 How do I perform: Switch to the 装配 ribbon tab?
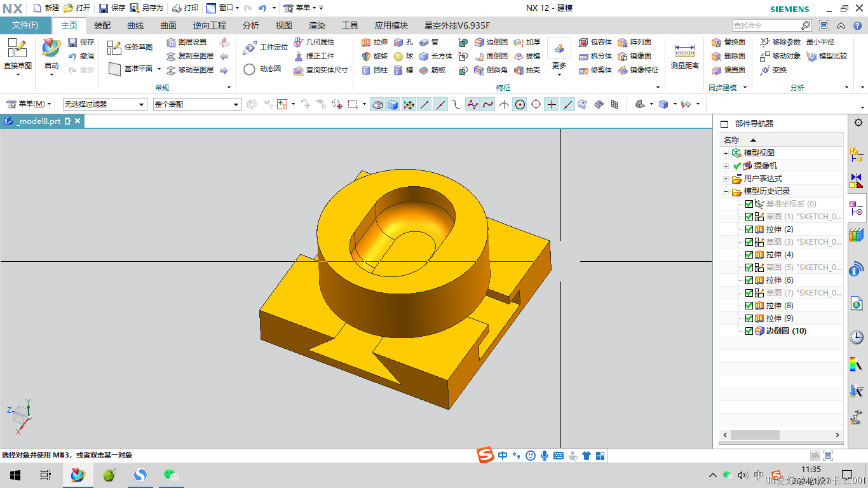pos(102,25)
